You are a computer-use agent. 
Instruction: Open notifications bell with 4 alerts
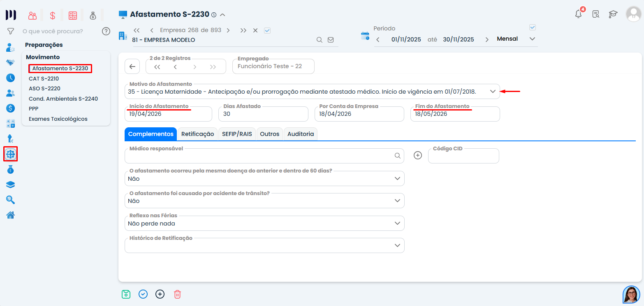579,14
